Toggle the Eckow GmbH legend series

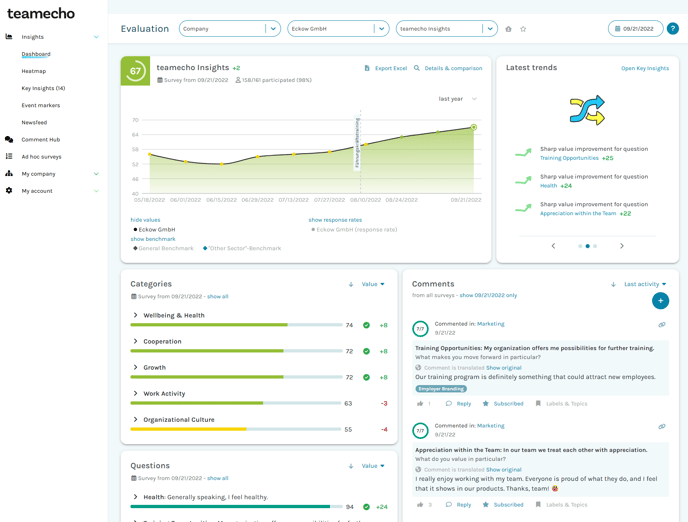(x=154, y=229)
